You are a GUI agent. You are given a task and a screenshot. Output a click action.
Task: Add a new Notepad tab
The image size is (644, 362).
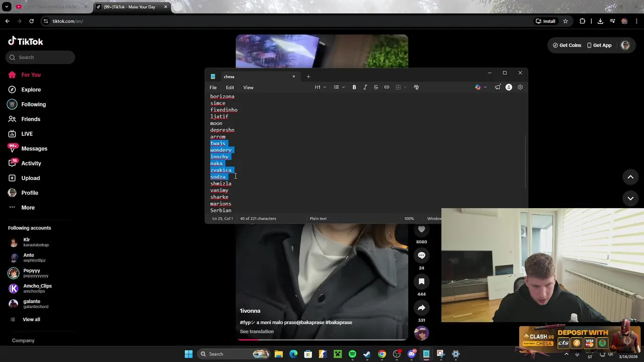pyautogui.click(x=308, y=76)
